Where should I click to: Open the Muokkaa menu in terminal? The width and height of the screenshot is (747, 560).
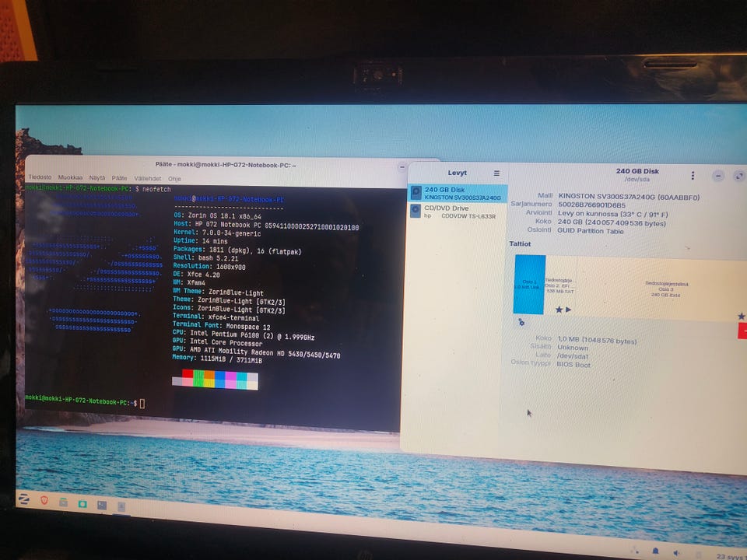tap(70, 177)
